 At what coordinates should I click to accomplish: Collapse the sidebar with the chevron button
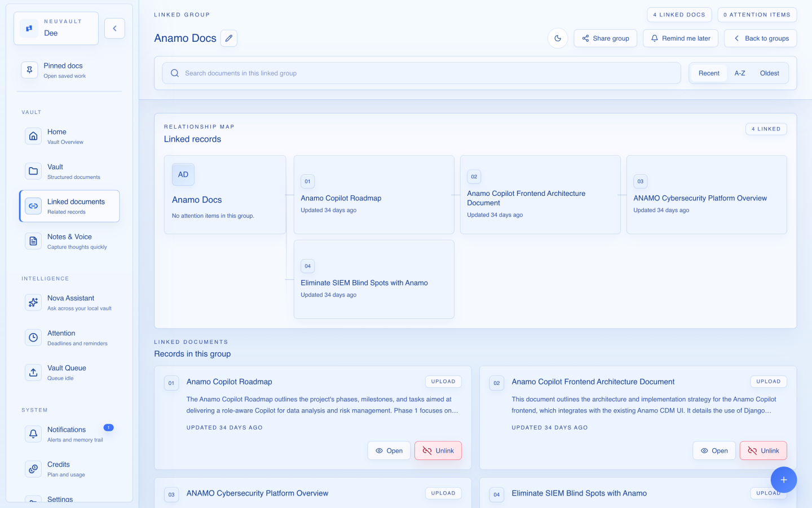point(114,28)
